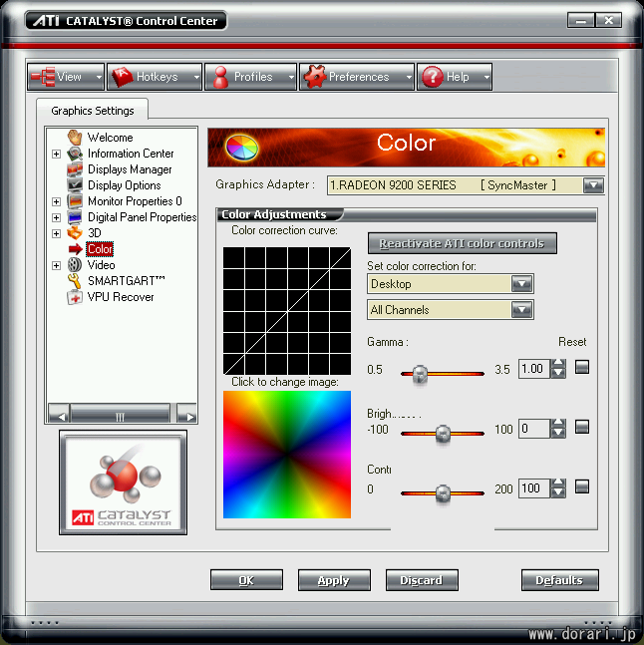Click the OK button

click(x=246, y=580)
